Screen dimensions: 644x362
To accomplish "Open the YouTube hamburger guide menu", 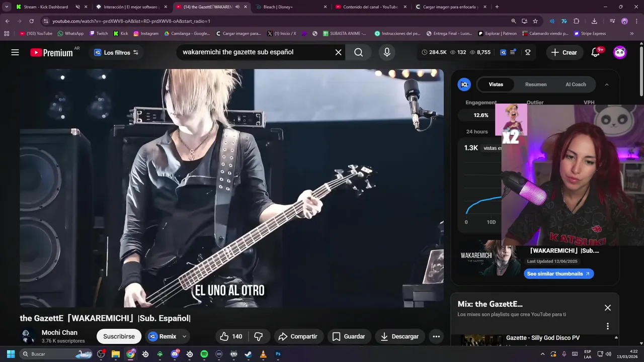I will pos(15,52).
